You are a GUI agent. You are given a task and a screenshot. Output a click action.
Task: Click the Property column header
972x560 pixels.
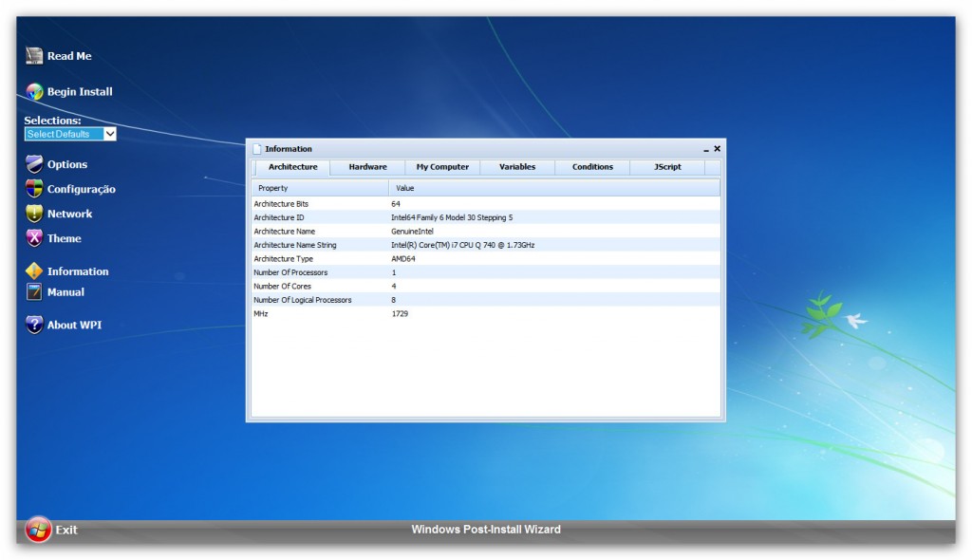pos(320,188)
